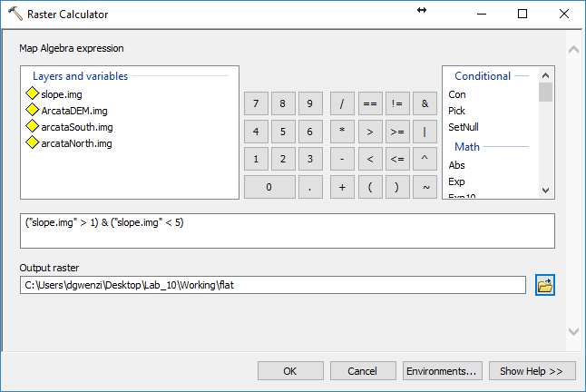Expand the Show Help >> panel
This screenshot has height=392, width=586.
[x=532, y=371]
